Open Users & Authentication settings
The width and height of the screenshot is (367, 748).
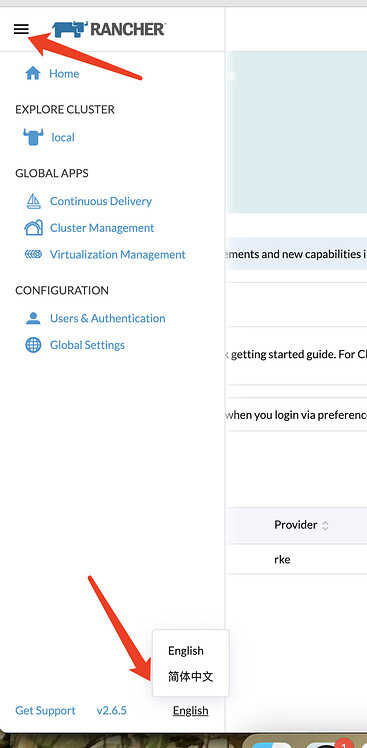click(107, 318)
